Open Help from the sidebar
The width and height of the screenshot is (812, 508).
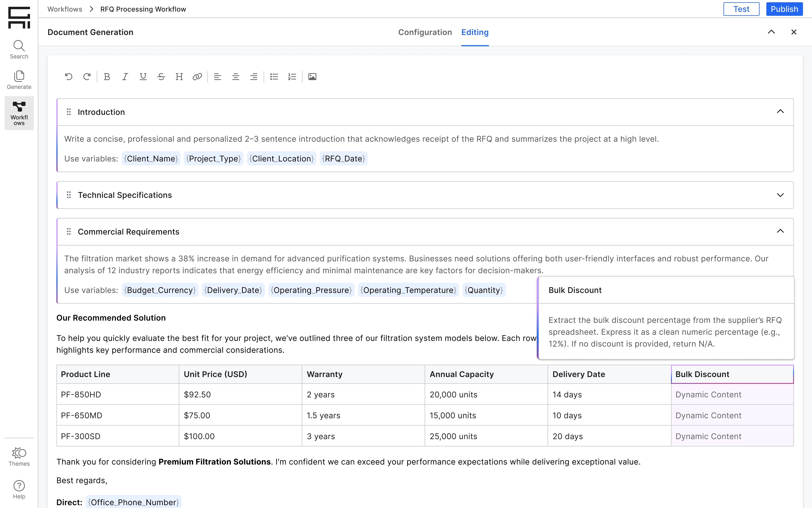[x=19, y=490]
